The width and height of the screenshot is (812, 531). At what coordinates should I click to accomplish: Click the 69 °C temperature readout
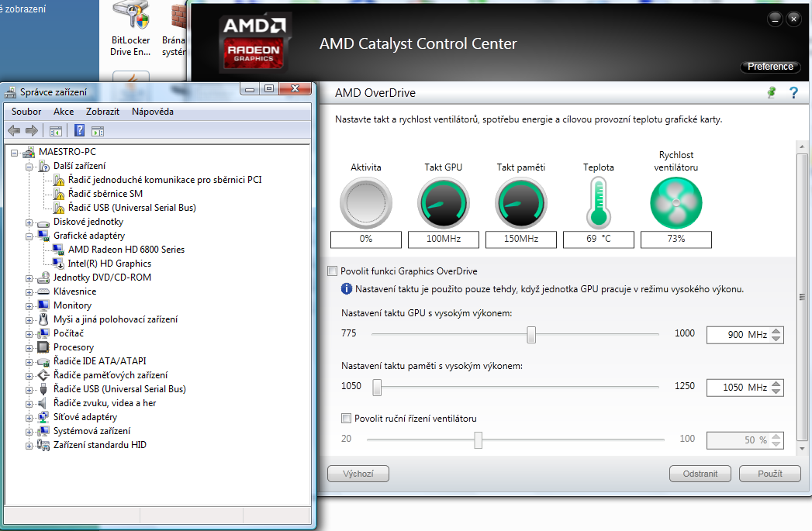pos(598,239)
